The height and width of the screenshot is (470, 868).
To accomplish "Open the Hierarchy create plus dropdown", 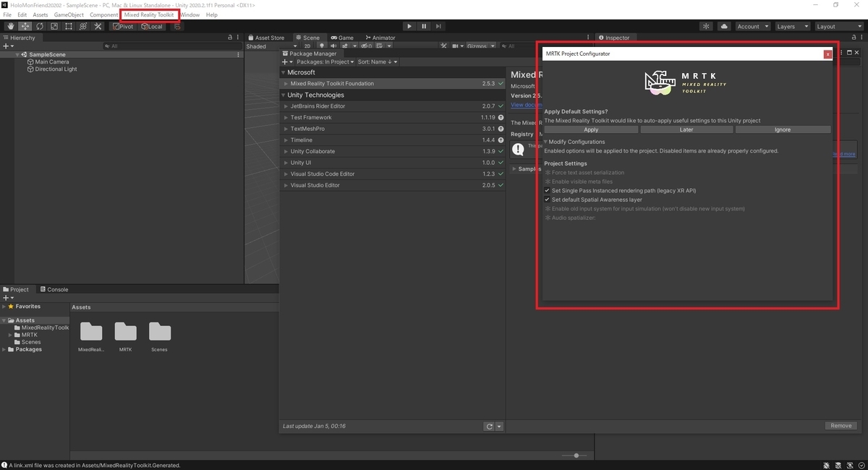I will coord(9,46).
